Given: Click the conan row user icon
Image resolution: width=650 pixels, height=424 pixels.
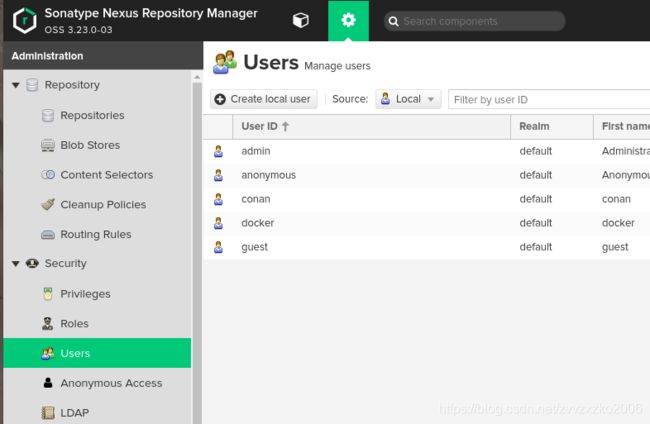Looking at the screenshot, I should (x=218, y=199).
